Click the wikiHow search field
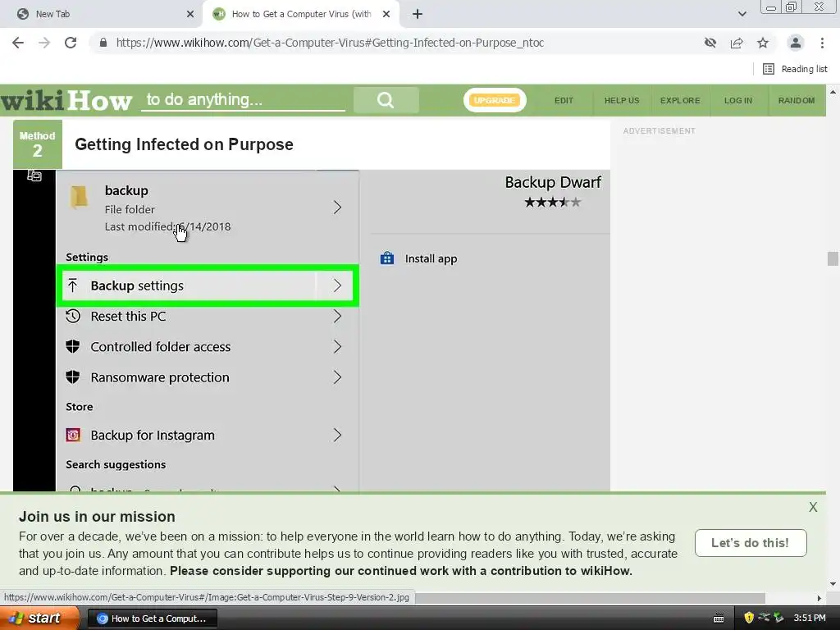Image resolution: width=840 pixels, height=630 pixels. 243,100
